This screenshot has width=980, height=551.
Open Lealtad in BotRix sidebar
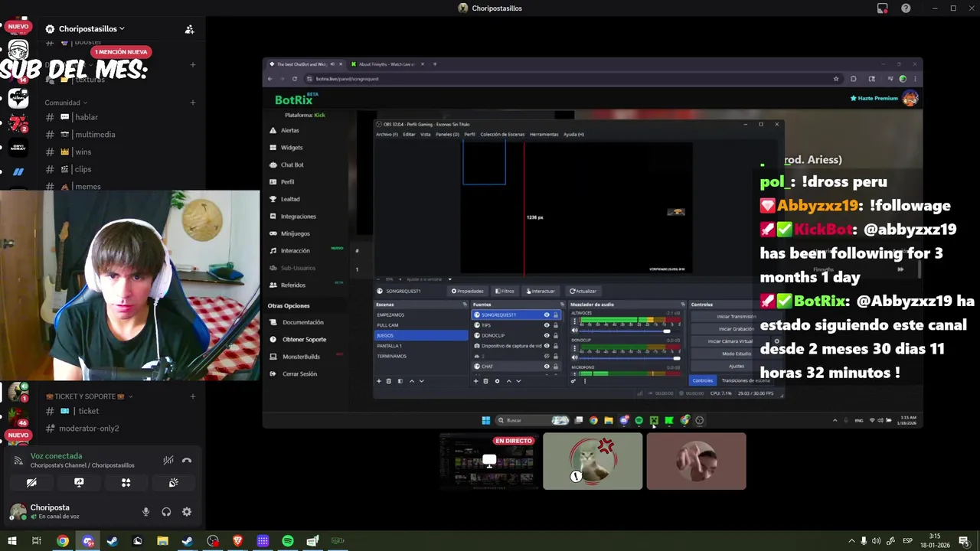pyautogui.click(x=290, y=199)
